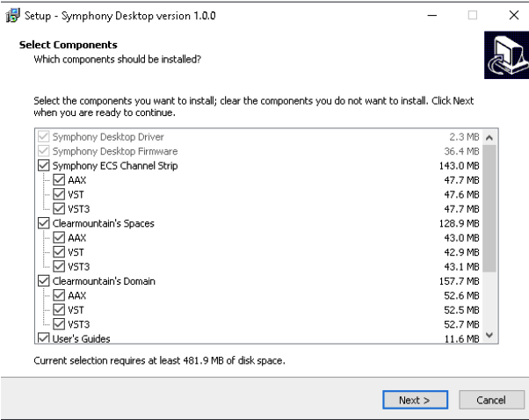Close the setup window
529x420 pixels.
point(513,16)
